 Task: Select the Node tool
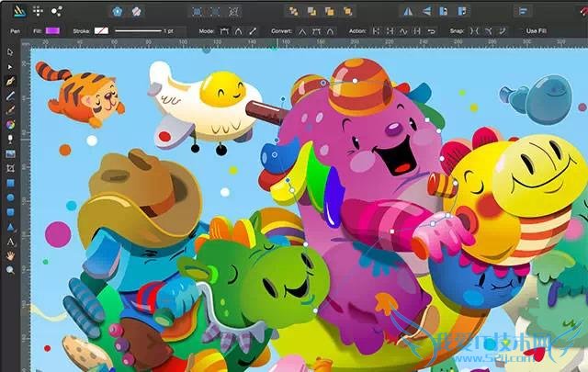pyautogui.click(x=10, y=67)
